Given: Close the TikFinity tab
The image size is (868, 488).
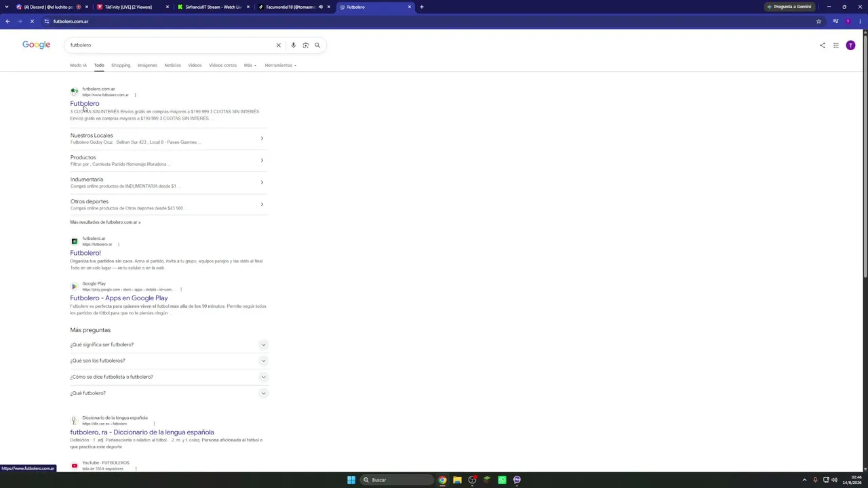Looking at the screenshot, I should 167,7.
